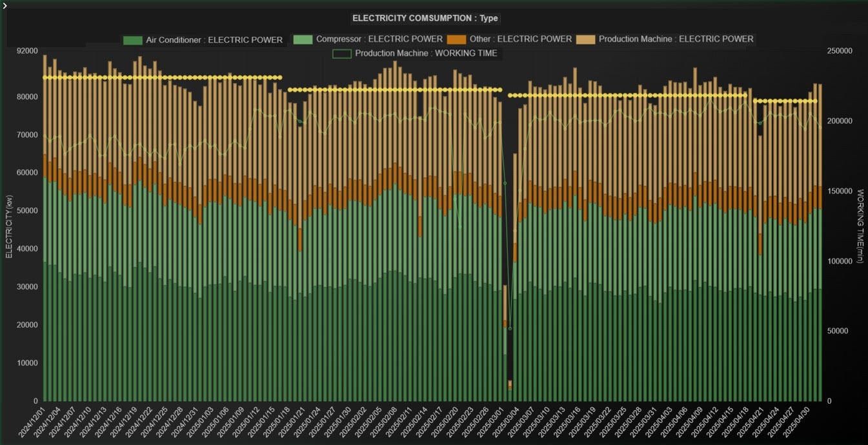Click the 250000 right axis tick value
868x445 pixels.
coord(840,51)
